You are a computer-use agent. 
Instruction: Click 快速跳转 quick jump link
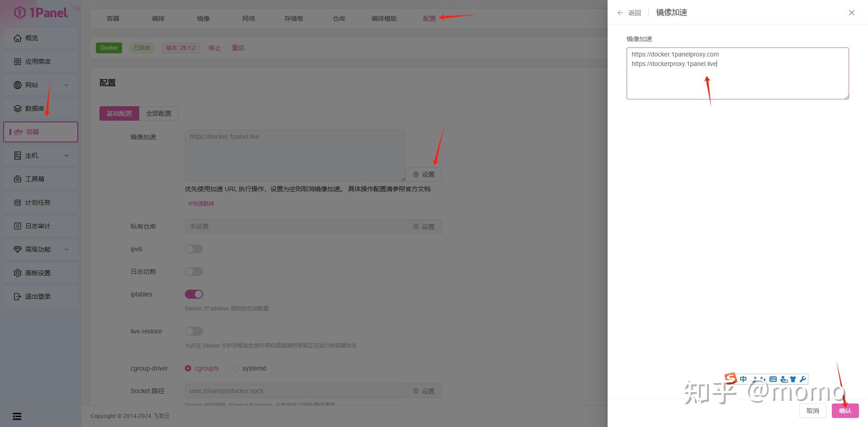click(x=201, y=203)
